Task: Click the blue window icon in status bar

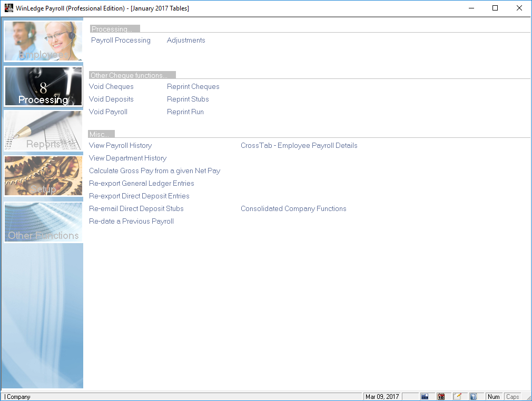Action: point(425,397)
